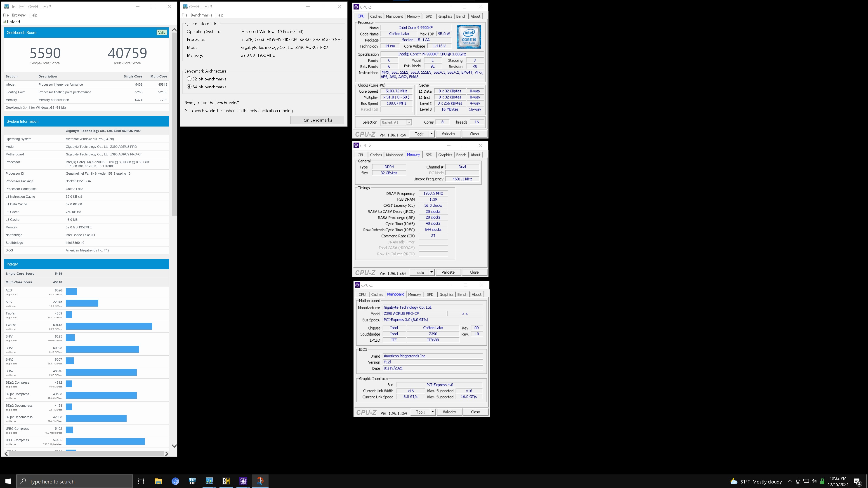Open the Chrome browser taskbar icon

pos(175,481)
